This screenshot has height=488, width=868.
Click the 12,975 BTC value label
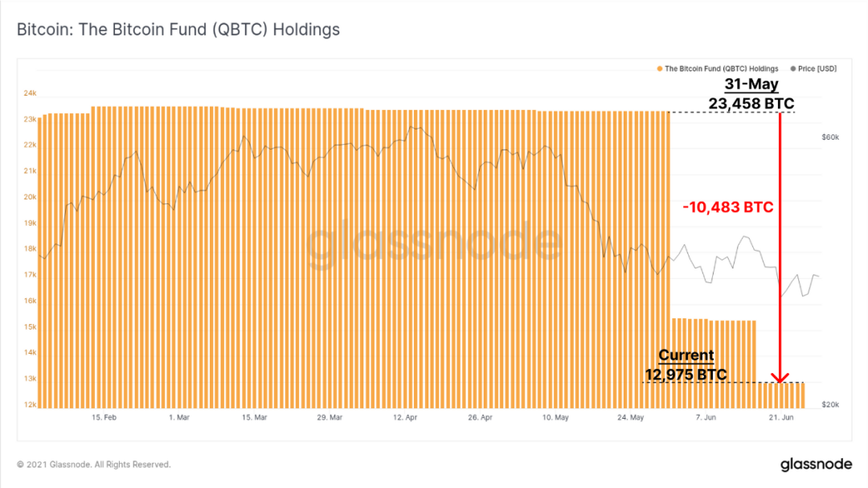click(686, 375)
